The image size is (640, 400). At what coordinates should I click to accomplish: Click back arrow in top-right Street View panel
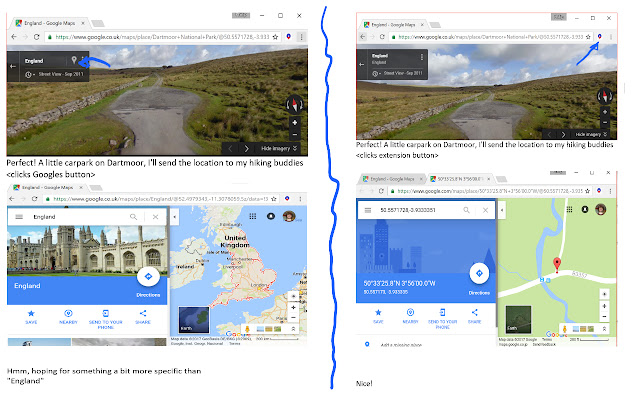[361, 64]
